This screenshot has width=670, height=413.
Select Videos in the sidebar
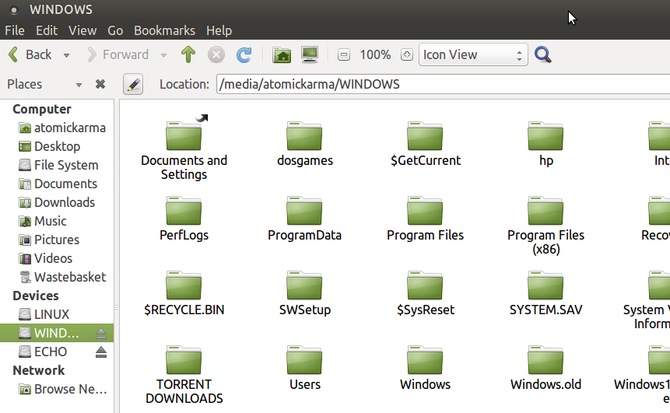point(46,258)
